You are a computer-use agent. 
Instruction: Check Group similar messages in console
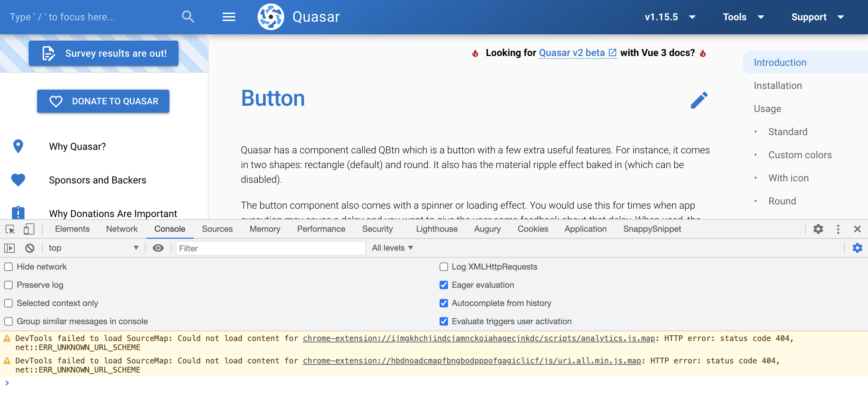pos(8,321)
